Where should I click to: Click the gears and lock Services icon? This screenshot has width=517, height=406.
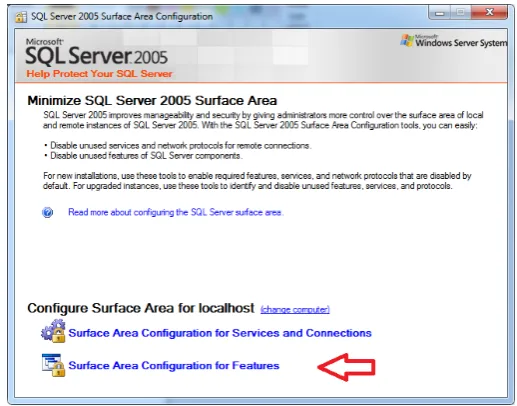tap(53, 331)
